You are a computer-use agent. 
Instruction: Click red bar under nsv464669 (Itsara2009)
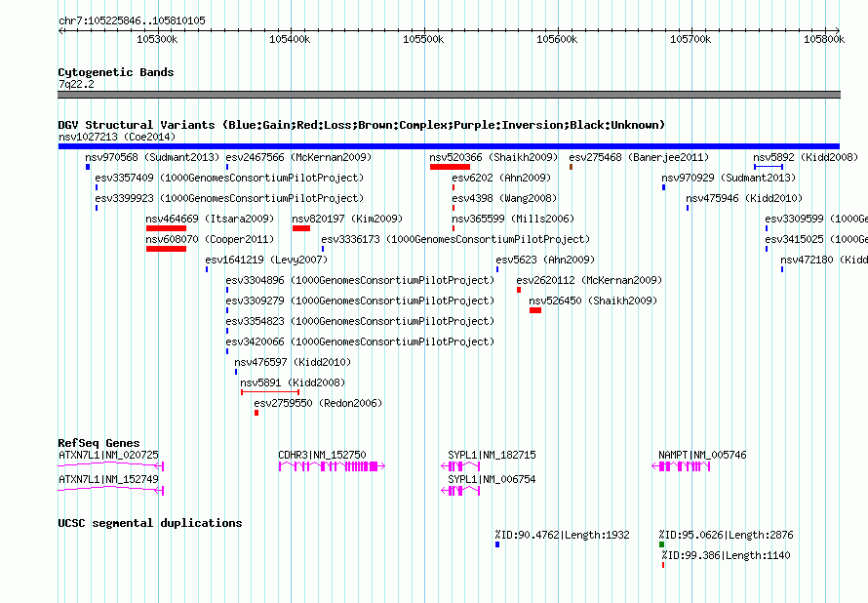click(x=166, y=228)
